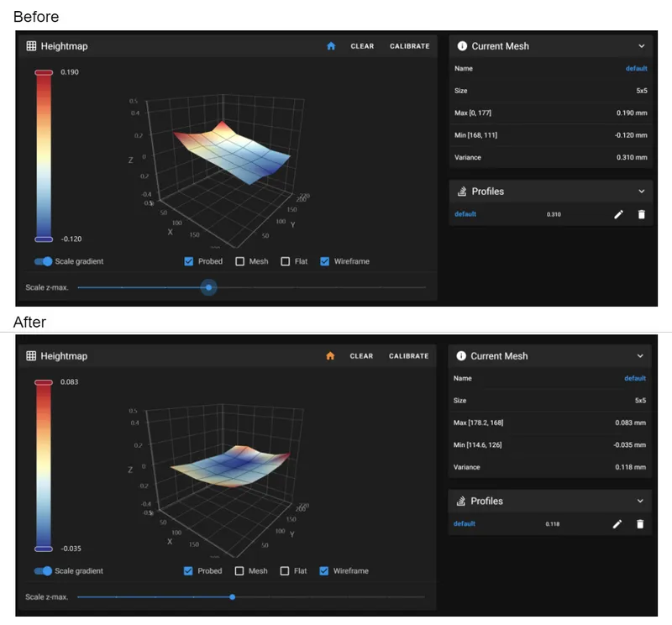The height and width of the screenshot is (625, 672).
Task: Click Scale z-max slider handle in Before panel
Action: pyautogui.click(x=208, y=287)
